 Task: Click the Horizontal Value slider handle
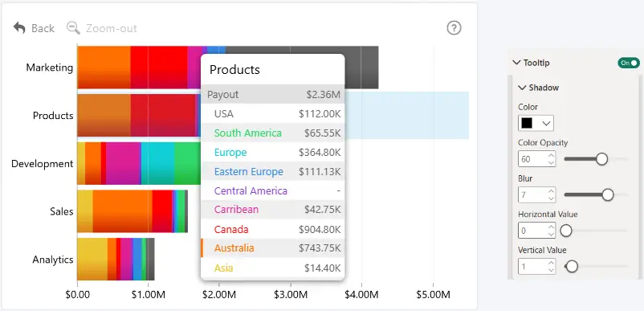[566, 231]
